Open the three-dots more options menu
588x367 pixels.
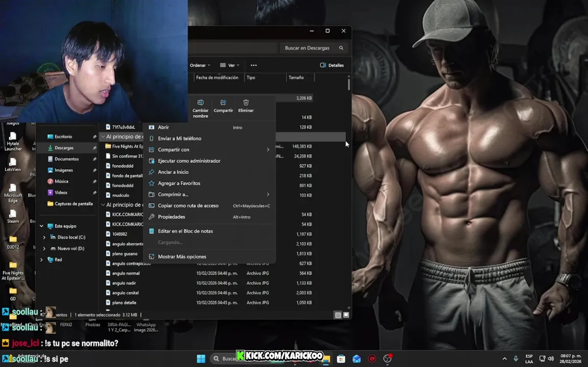pos(254,65)
